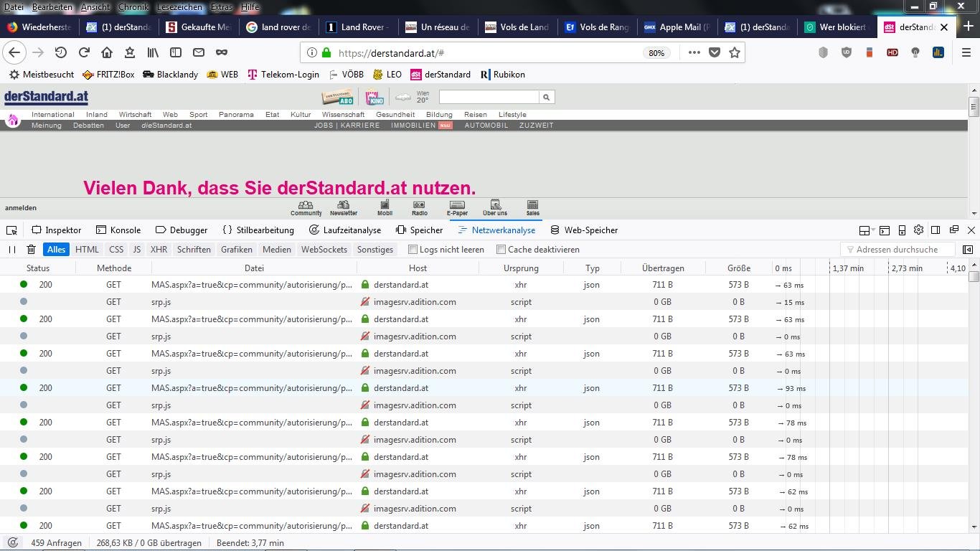Screen dimensions: 980x551
Task: Check "Cache deaktivieren" option
Action: pos(501,250)
